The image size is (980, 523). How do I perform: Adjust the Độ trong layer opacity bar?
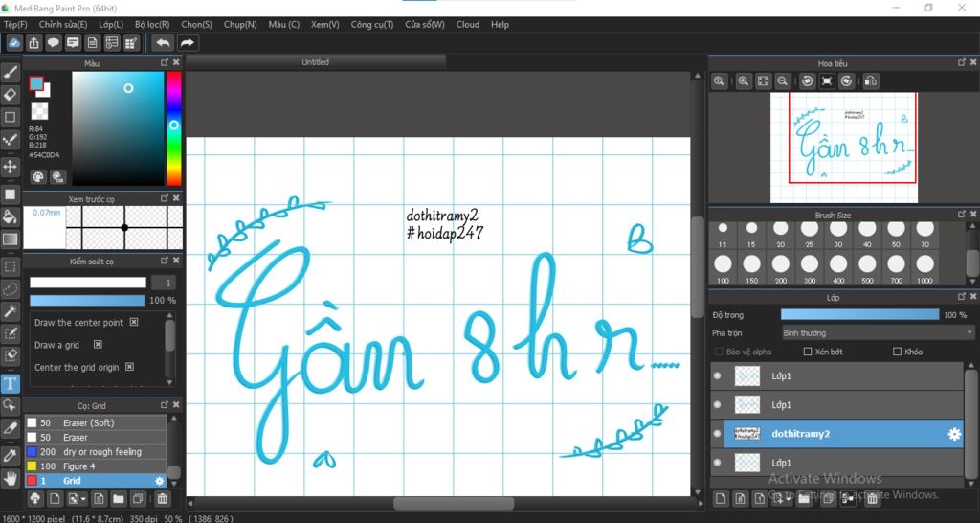click(x=860, y=315)
